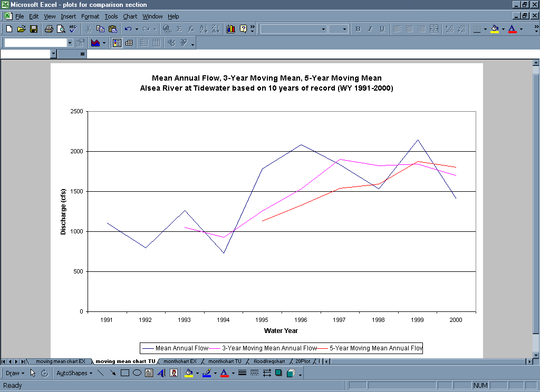Screen dimensions: 540x392
Task: Open the Chart menu
Action: coord(130,16)
